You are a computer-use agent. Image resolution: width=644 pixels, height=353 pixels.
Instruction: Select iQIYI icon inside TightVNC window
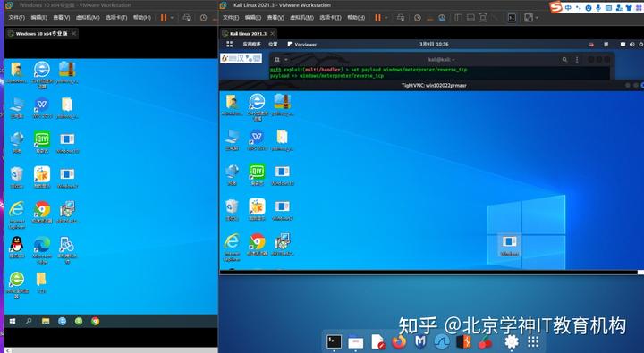[x=257, y=174]
